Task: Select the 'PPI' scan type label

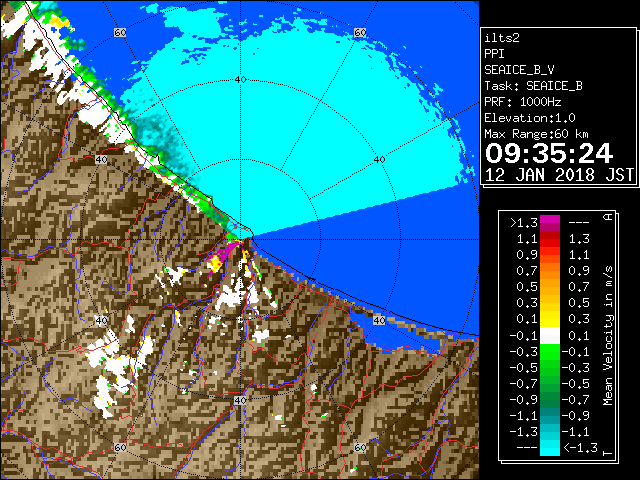Action: click(494, 54)
